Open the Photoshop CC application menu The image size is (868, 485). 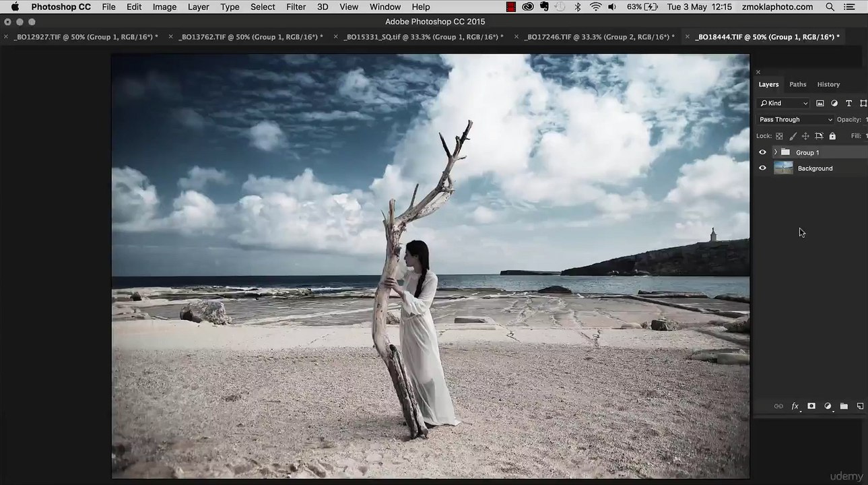pos(61,7)
